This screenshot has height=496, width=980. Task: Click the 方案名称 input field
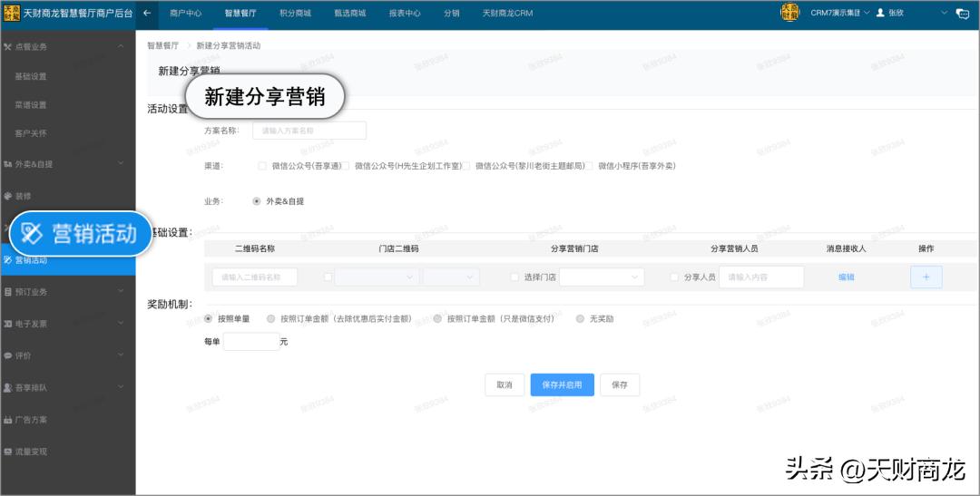310,131
